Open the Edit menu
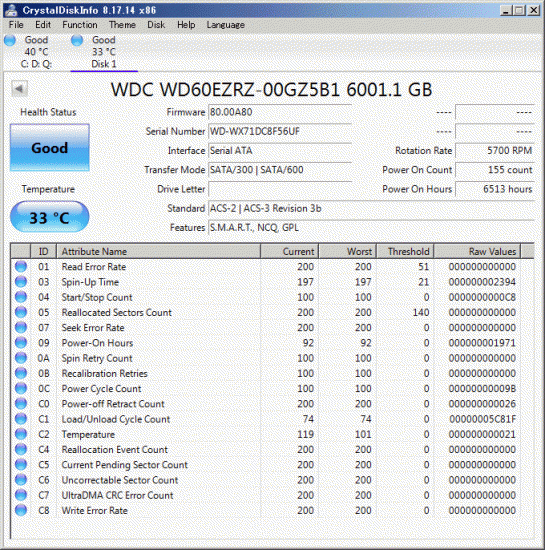 tap(43, 25)
